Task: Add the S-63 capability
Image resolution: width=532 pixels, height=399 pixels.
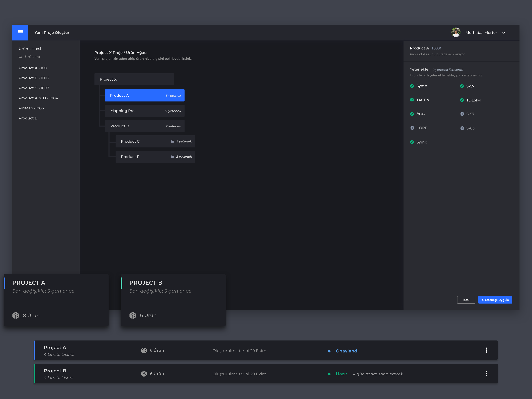Action: (x=462, y=128)
